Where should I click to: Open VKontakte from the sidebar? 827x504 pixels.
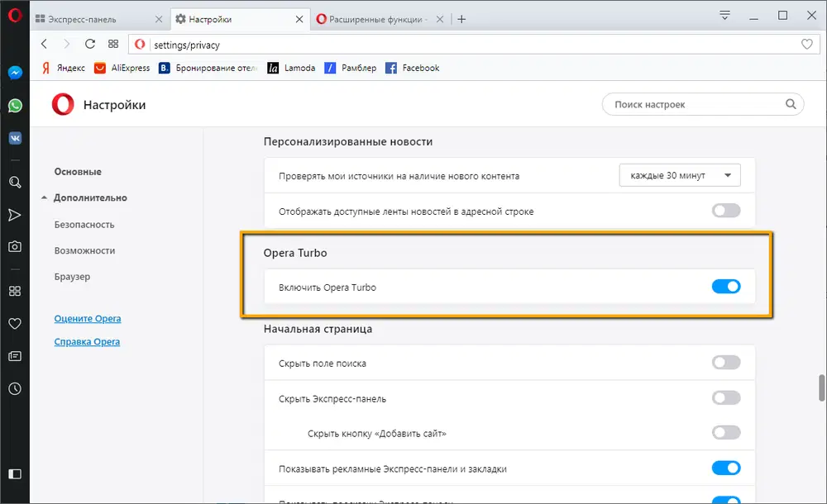click(14, 137)
